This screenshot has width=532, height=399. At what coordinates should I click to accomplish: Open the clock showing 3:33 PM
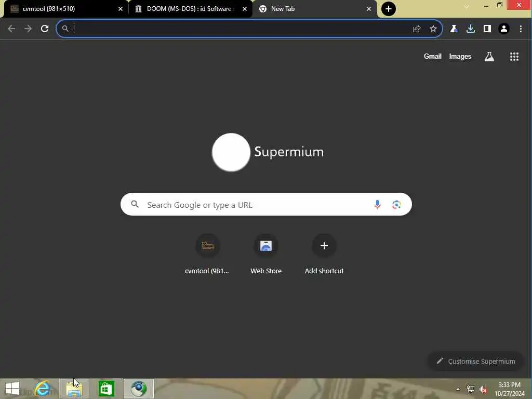tap(510, 389)
